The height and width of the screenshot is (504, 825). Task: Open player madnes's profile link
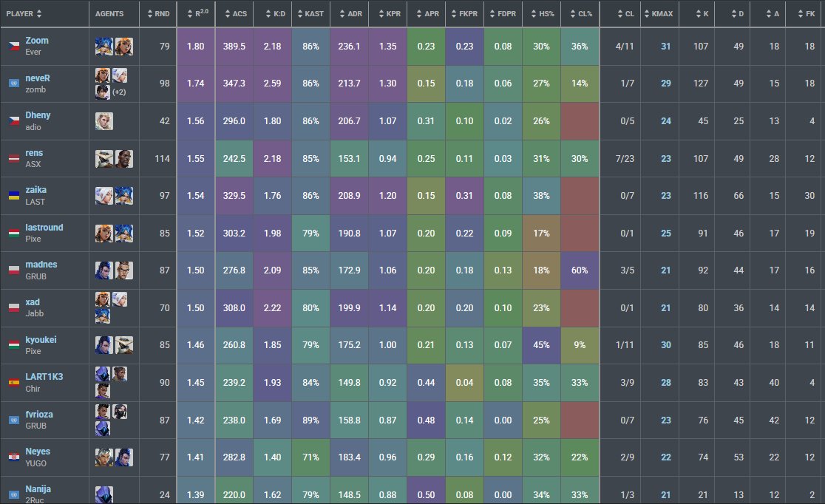[41, 265]
